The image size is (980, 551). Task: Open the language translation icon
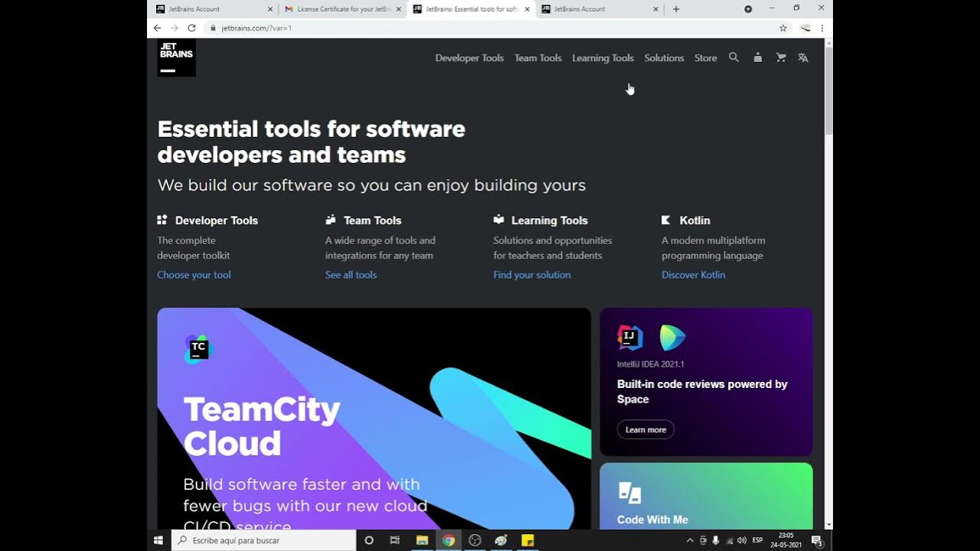tap(803, 57)
